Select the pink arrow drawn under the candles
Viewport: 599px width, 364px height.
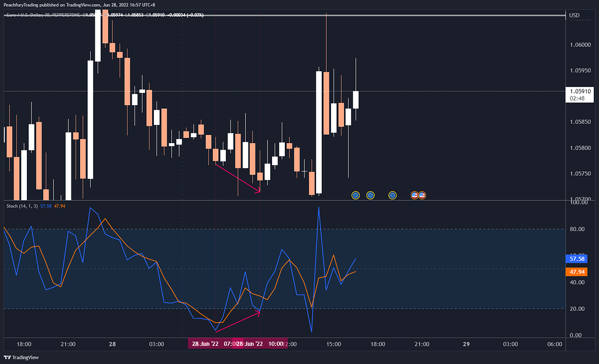(237, 177)
